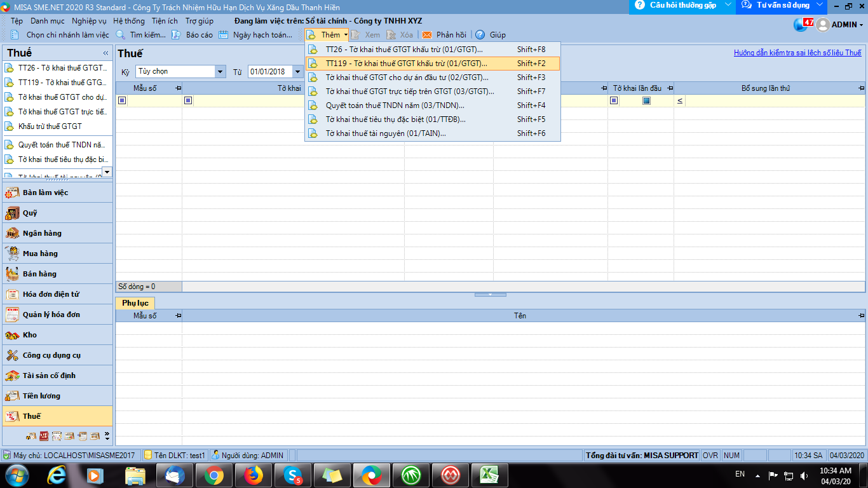The image size is (868, 488).
Task: Open the Báo cáo reports tool
Action: coord(193,35)
